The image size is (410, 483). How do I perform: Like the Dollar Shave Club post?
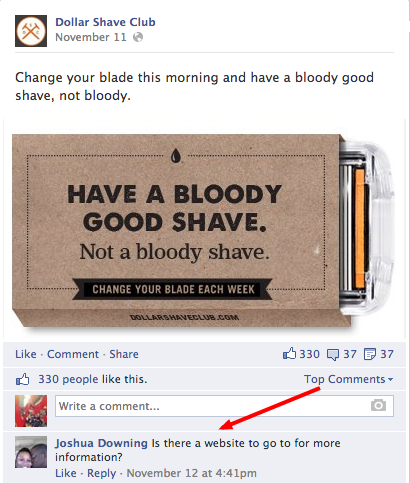(x=26, y=354)
